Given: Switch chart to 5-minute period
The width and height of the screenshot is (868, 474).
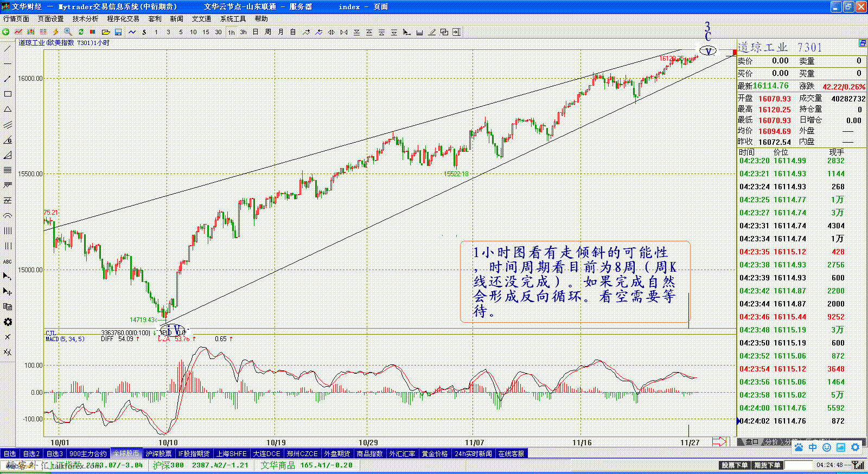Looking at the screenshot, I should (181, 32).
